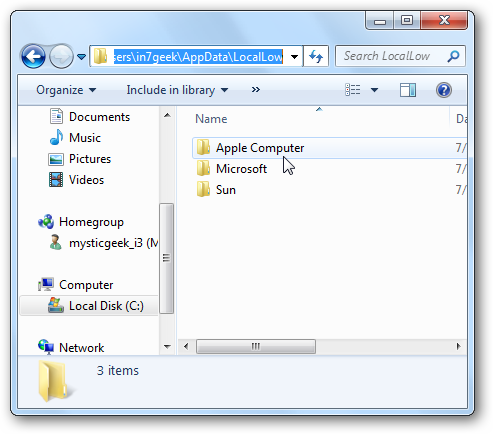Click the Refresh icon beside address bar
493x434 pixels.
coord(316,56)
